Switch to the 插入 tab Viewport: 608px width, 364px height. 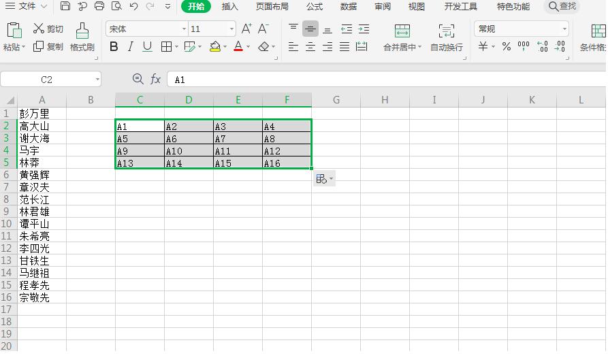pos(229,7)
